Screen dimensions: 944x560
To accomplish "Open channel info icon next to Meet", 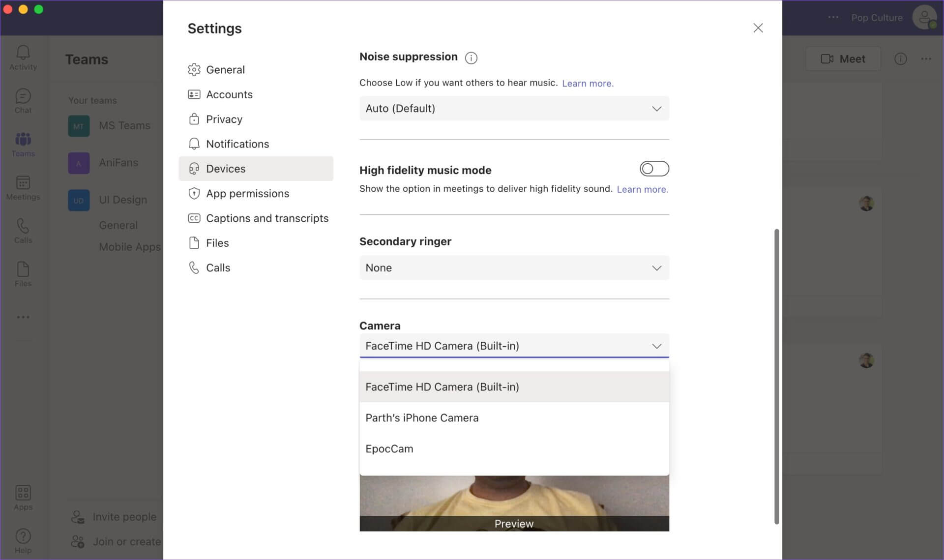I will [900, 59].
